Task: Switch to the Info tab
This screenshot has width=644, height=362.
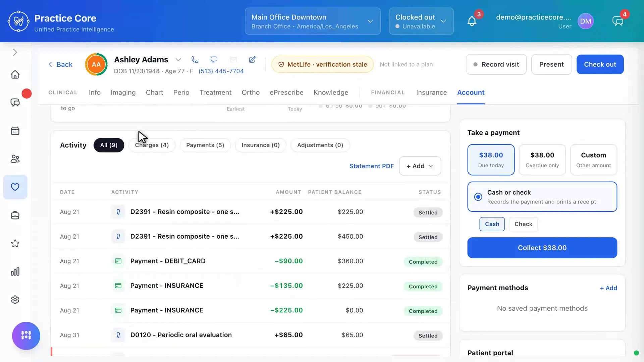Action: 95,93
